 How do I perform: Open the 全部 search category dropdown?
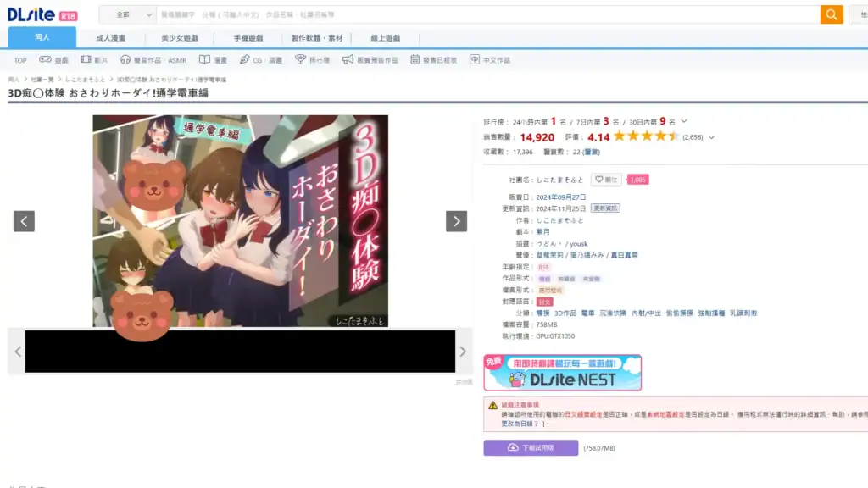128,14
